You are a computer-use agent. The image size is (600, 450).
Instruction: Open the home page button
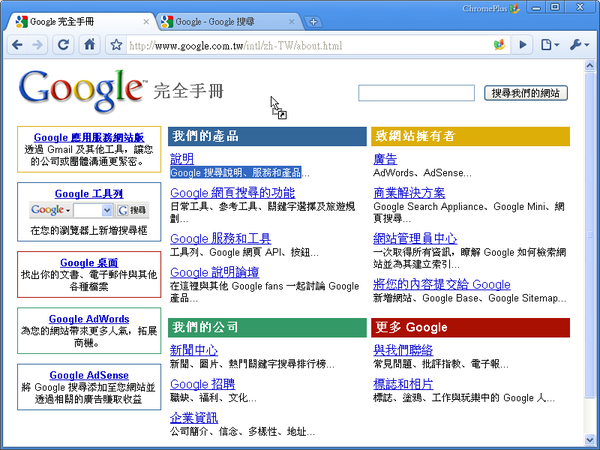tap(90, 45)
